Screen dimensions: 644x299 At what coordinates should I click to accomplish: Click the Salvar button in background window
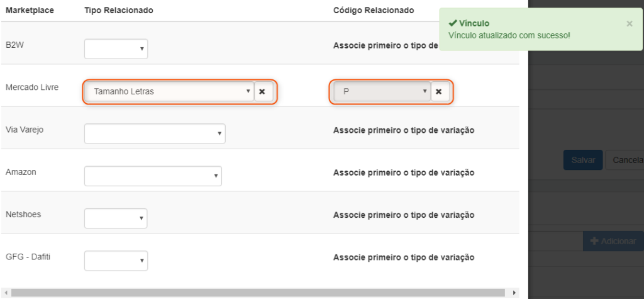pyautogui.click(x=583, y=160)
